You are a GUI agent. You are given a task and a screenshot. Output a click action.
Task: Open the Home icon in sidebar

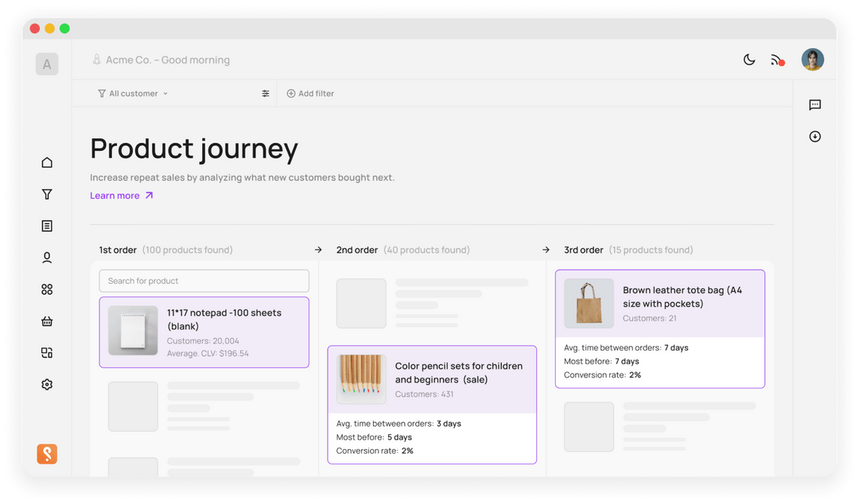point(47,162)
